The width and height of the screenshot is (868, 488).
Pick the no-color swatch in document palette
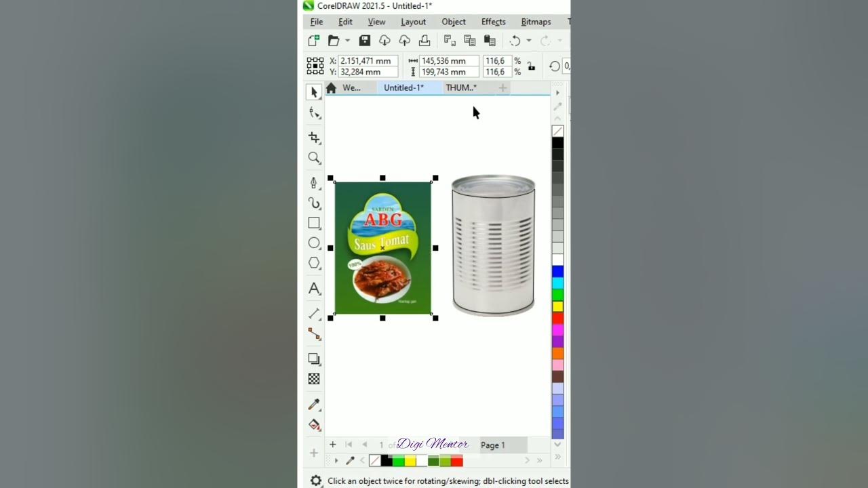pos(375,461)
